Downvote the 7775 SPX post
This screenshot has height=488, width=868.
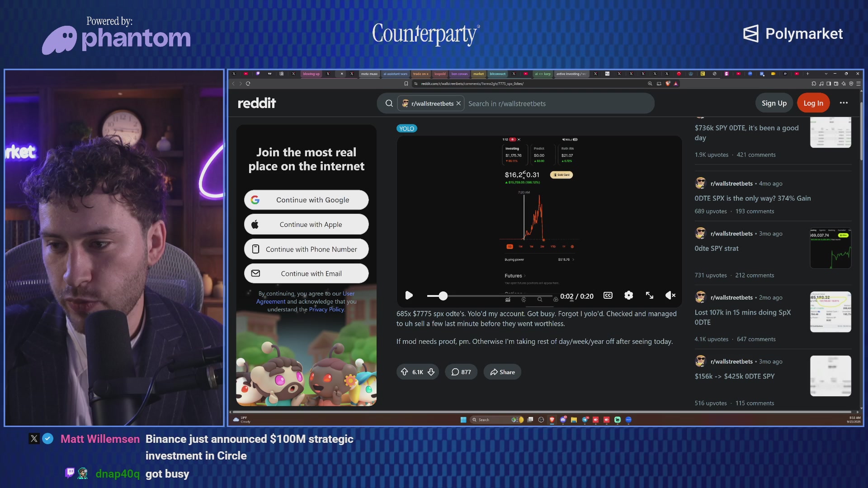point(431,372)
